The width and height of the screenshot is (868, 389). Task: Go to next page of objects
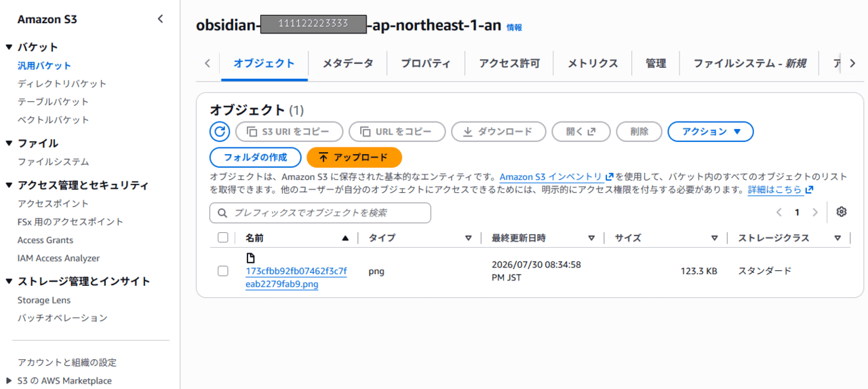point(815,212)
